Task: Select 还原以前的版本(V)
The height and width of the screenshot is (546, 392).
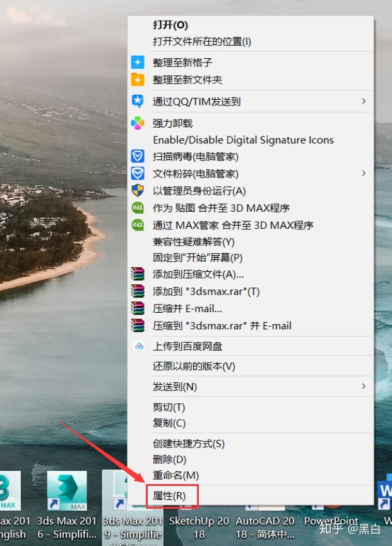Action: [194, 367]
